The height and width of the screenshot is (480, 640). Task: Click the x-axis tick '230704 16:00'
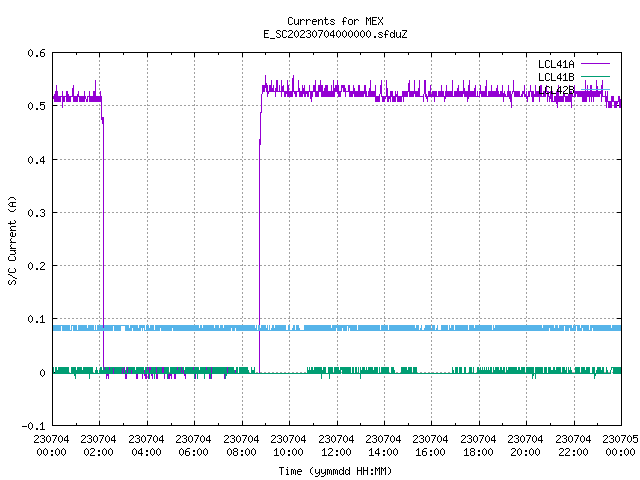430,446
